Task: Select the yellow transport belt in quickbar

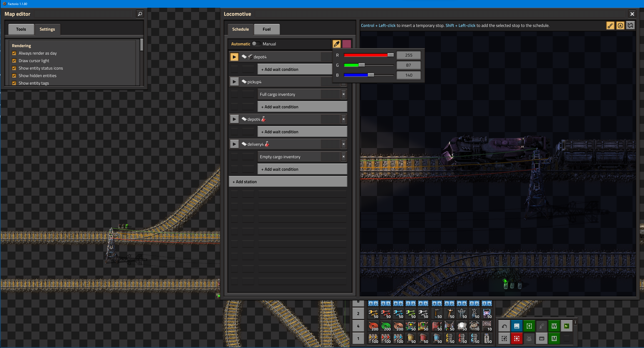Action: (373, 339)
